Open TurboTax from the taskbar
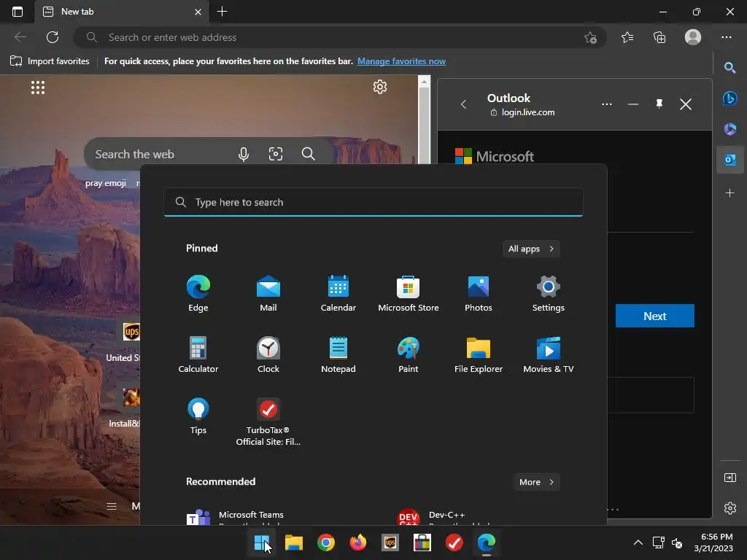The height and width of the screenshot is (560, 747). 454,542
